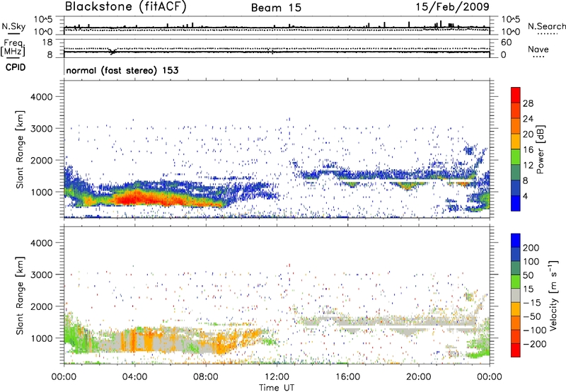Click the '4000' tick on the power panel
Image resolution: width=566 pixels, height=392 pixels.
pos(42,97)
